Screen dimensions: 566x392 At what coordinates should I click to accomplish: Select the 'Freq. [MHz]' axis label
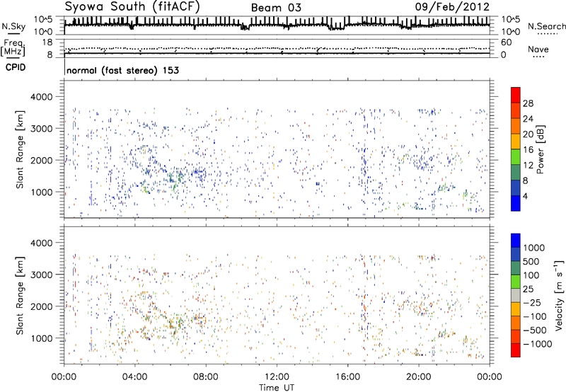[14, 48]
